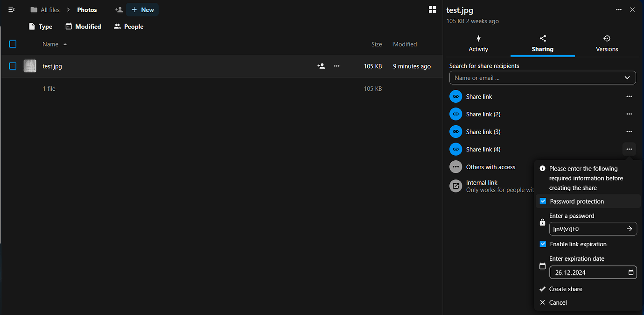Open sidebar more options for test.jpg
Screen dimensions: 644x315
[x=619, y=10]
